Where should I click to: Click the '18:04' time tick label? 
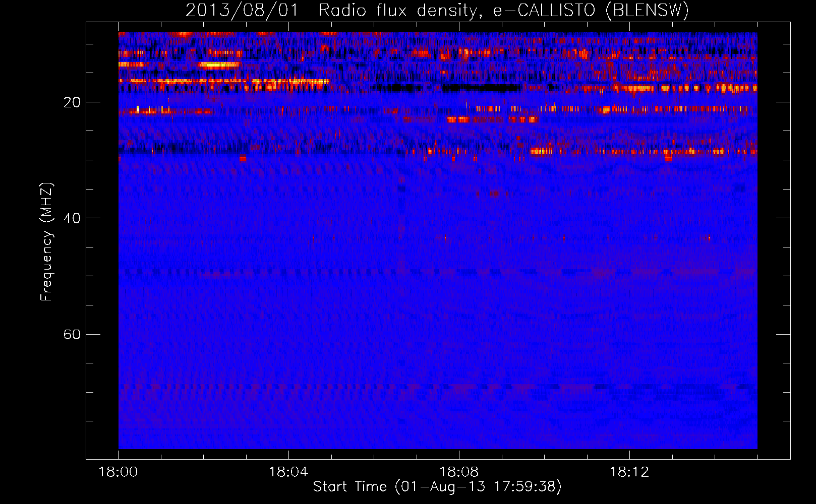click(x=288, y=472)
